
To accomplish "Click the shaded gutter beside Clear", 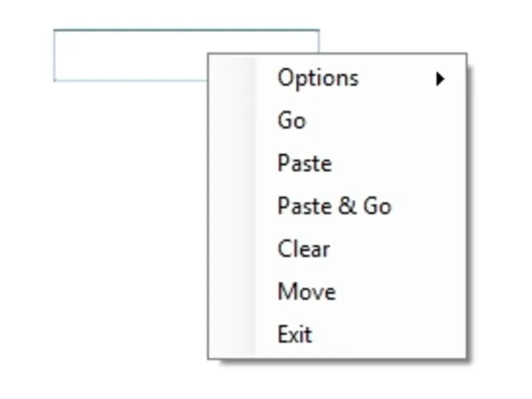I will (x=233, y=249).
